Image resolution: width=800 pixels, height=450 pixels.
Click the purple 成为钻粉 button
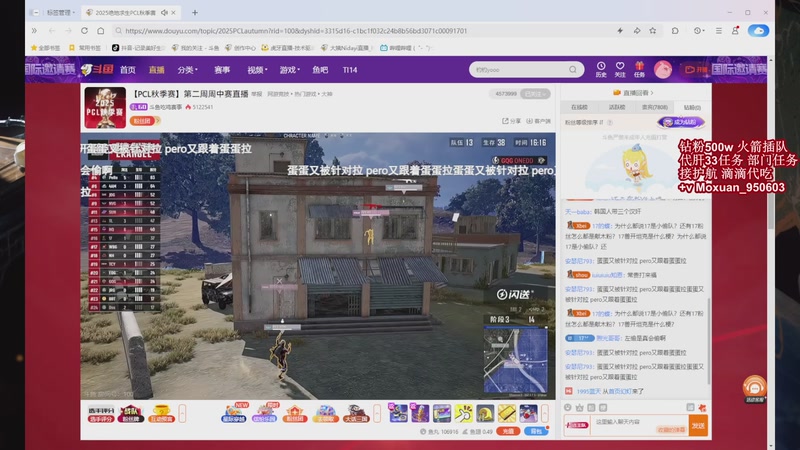click(681, 122)
